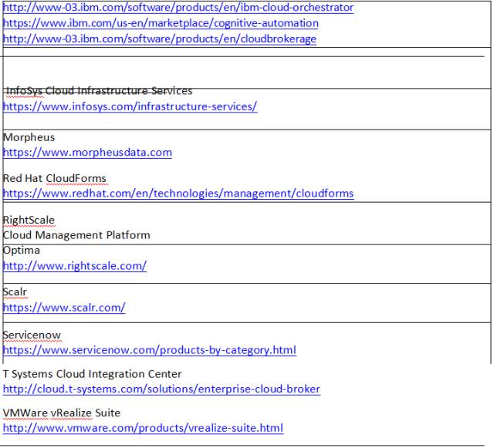Open the scalr.com link

click(x=64, y=307)
